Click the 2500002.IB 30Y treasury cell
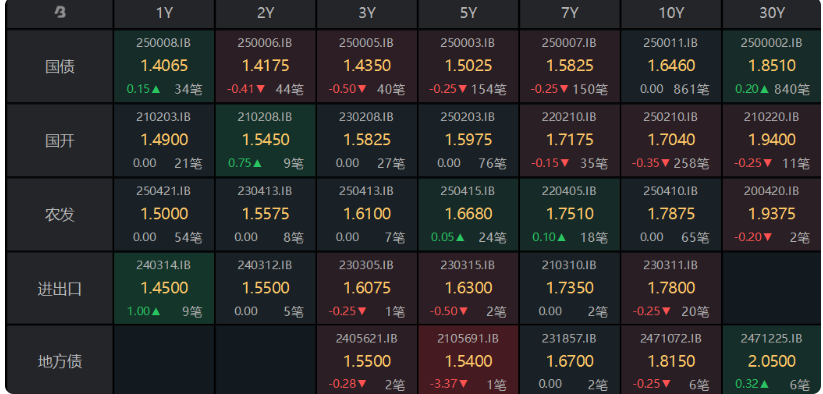This screenshot has height=394, width=823. click(772, 66)
